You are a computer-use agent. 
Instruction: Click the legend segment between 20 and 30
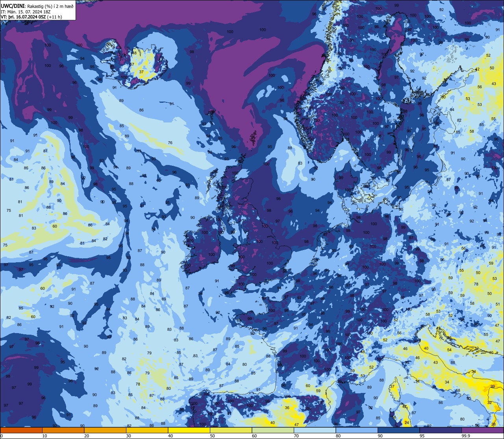pyautogui.click(x=105, y=430)
